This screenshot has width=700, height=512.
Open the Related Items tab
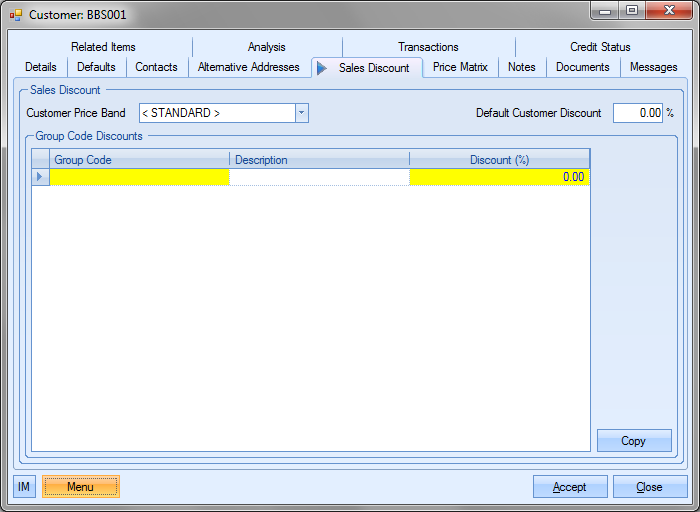pos(103,47)
